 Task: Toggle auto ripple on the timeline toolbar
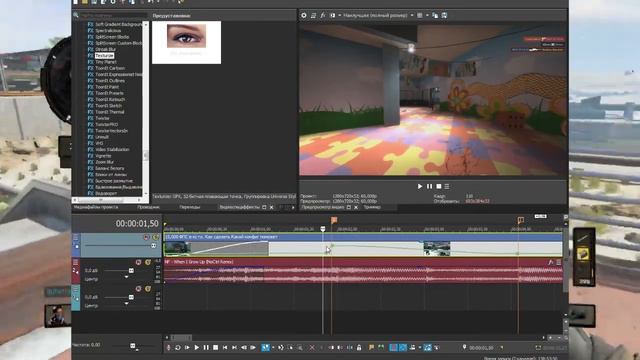[x=413, y=347]
